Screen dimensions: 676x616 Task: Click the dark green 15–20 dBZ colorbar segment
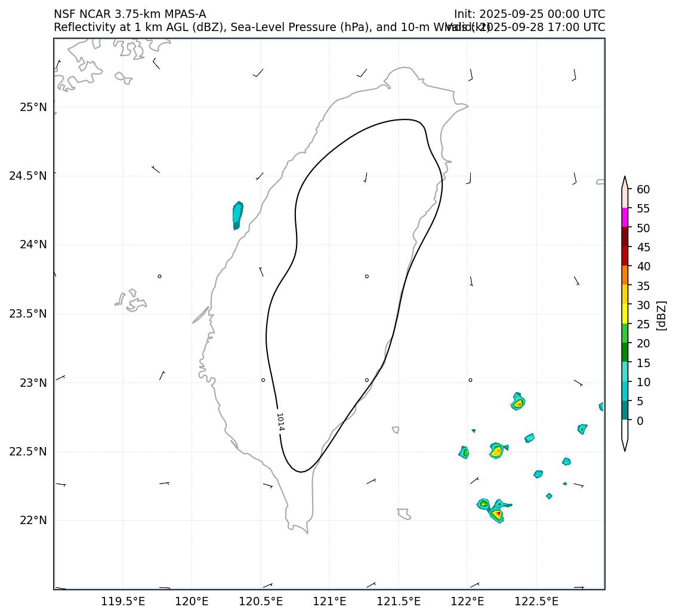[x=625, y=352]
